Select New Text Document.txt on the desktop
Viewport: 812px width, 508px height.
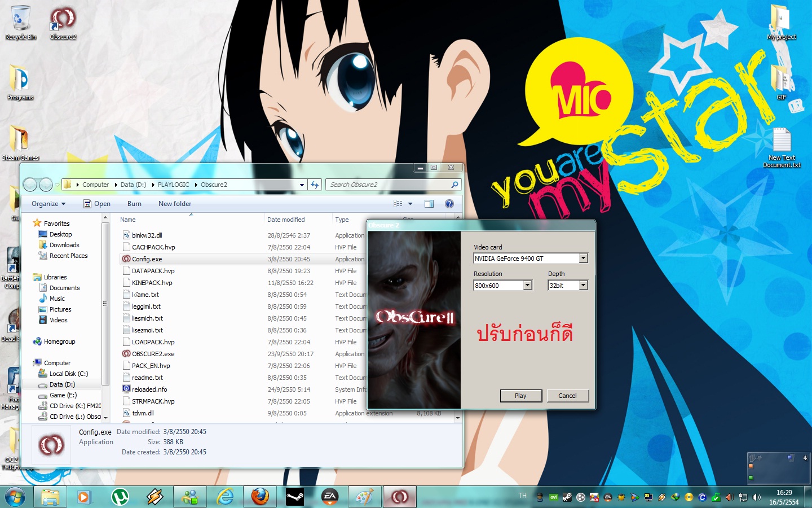click(782, 148)
